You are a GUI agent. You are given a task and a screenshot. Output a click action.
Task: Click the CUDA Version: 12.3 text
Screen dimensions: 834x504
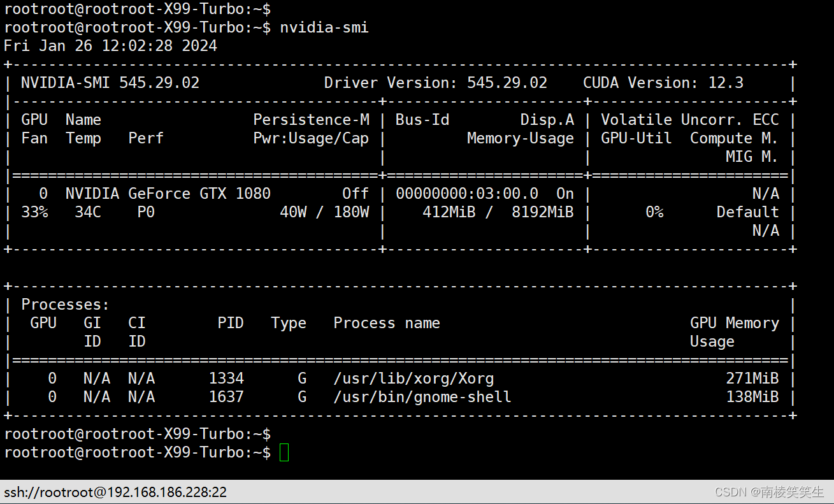coord(663,83)
